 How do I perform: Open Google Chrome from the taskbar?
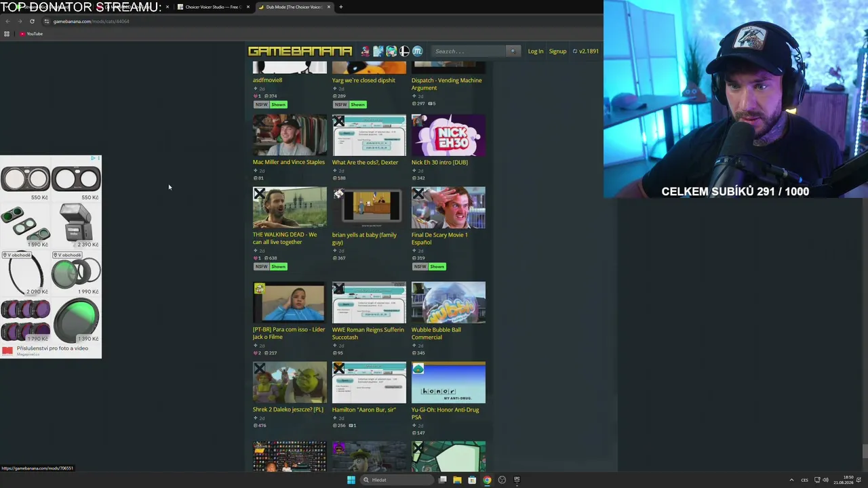[487, 480]
